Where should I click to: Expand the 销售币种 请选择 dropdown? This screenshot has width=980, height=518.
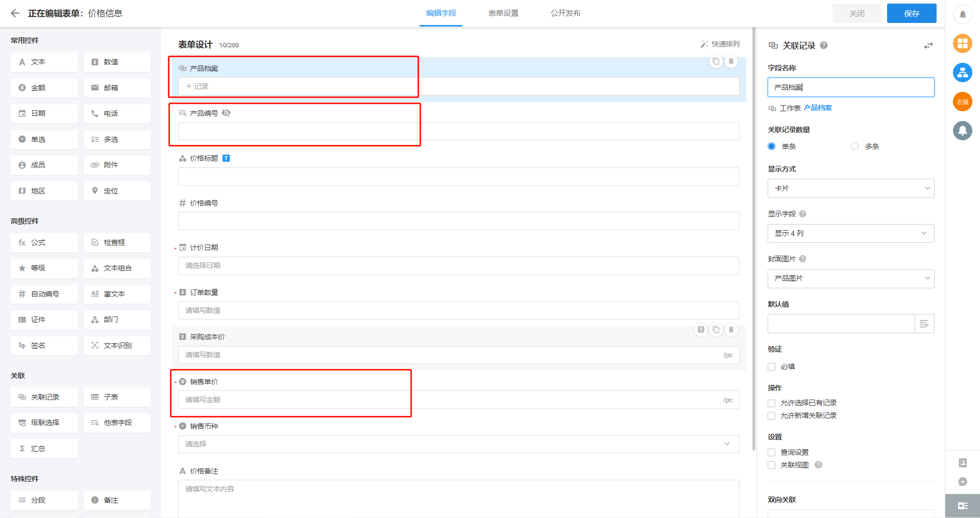click(458, 444)
